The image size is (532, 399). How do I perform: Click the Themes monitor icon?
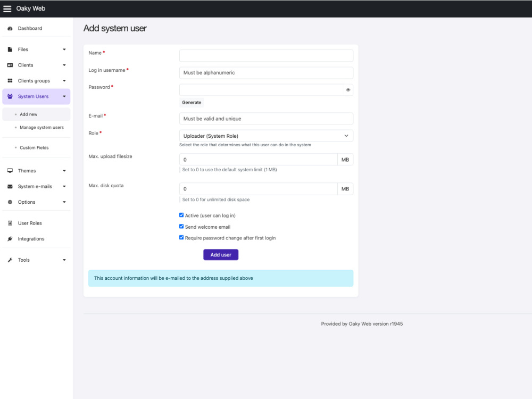coord(10,171)
